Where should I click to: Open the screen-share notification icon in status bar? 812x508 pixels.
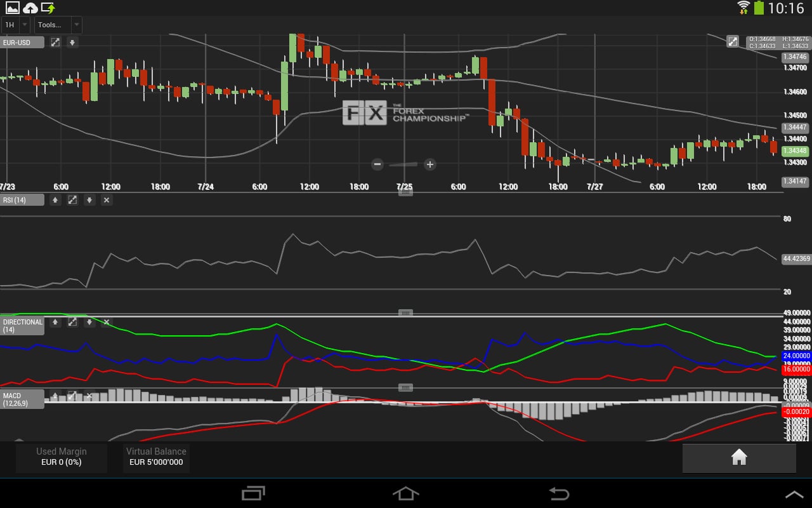[x=48, y=8]
